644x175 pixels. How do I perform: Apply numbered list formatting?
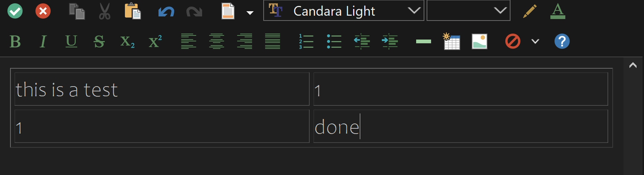pos(306,41)
